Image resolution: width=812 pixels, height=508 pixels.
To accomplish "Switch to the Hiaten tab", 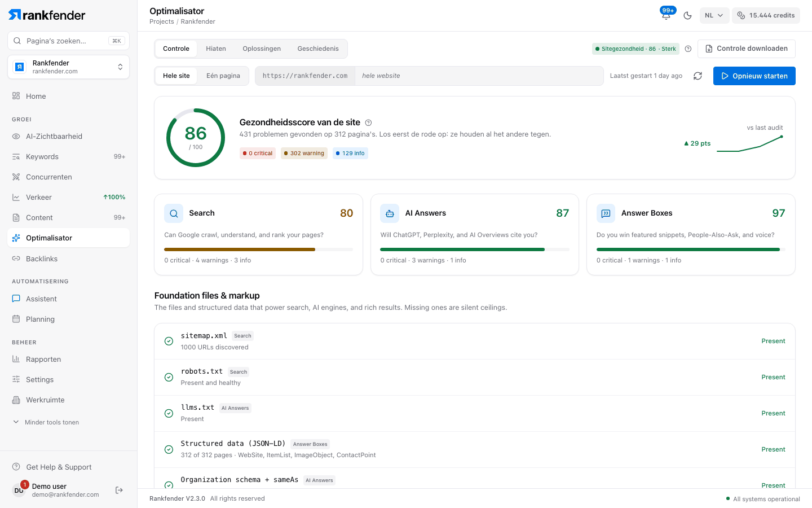I will (216, 49).
